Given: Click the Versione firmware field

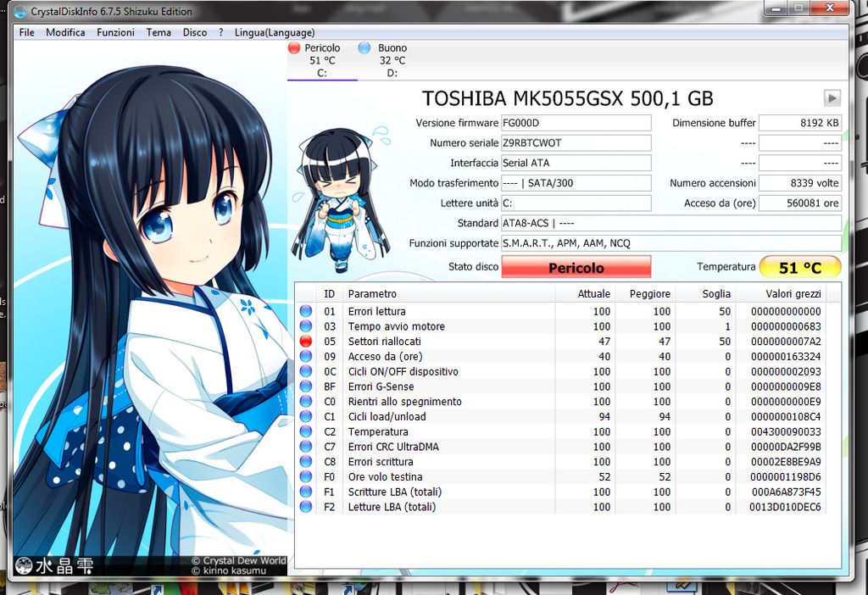Looking at the screenshot, I should 576,123.
